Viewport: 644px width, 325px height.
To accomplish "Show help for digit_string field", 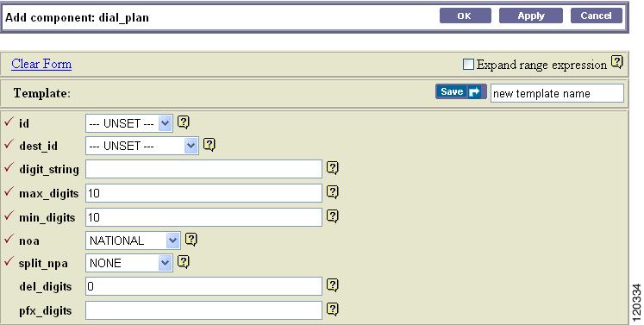I will pos(332,167).
